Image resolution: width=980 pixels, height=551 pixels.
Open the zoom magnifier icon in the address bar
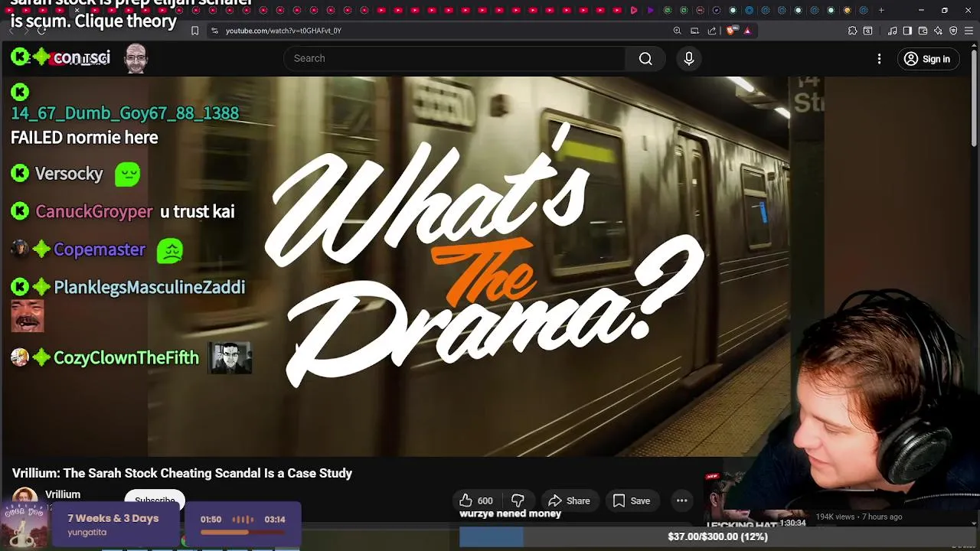pyautogui.click(x=677, y=31)
